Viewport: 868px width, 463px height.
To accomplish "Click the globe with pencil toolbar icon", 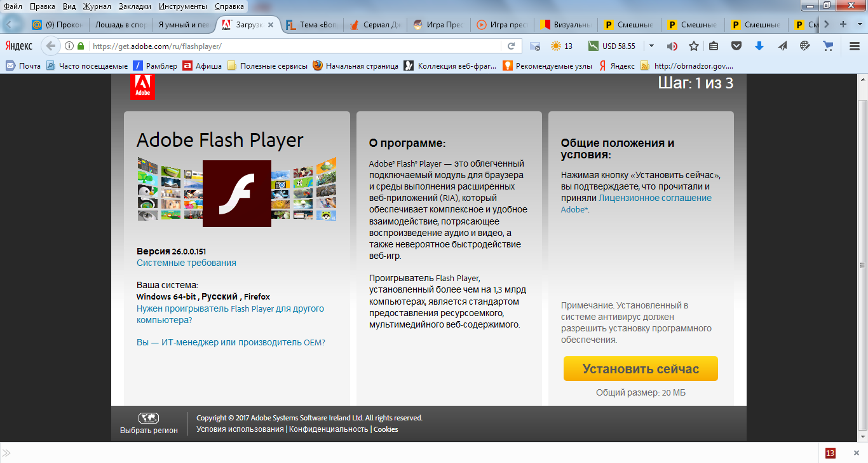I will 805,46.
